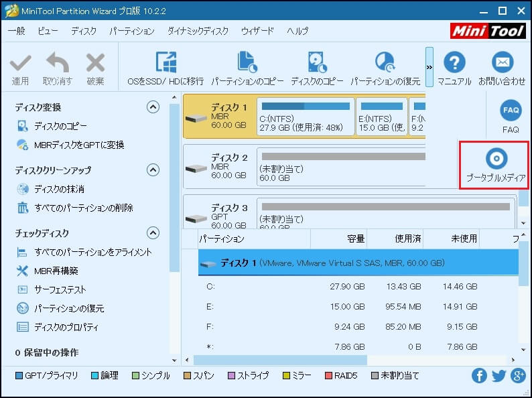The image size is (532, 398).
Task: Select ディスク 2 in disk map
Action: point(219,167)
